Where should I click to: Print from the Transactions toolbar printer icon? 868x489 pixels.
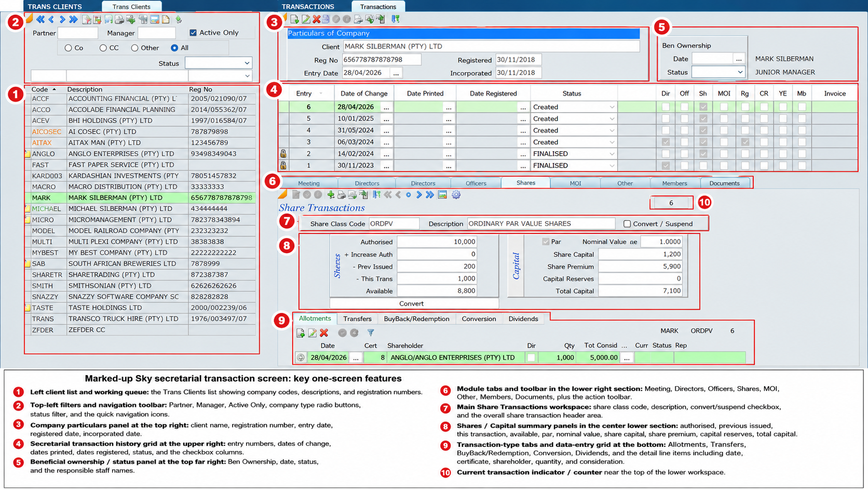358,19
